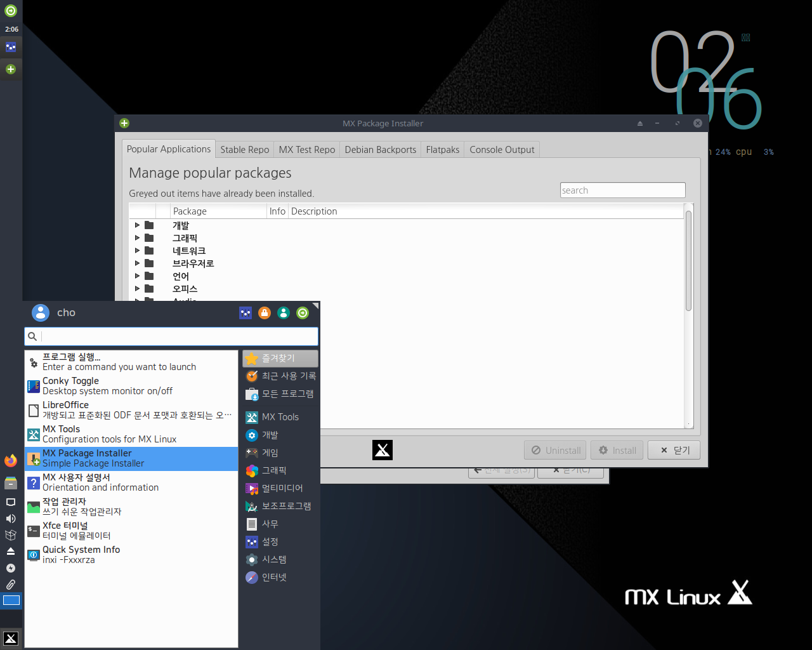
Task: Click the cho user avatar icon
Action: click(x=41, y=312)
